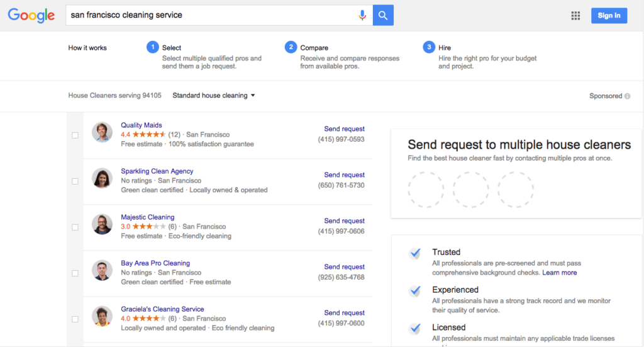This screenshot has height=347, width=644.
Task: Click phone number (415) 997-0606
Action: 341,232
